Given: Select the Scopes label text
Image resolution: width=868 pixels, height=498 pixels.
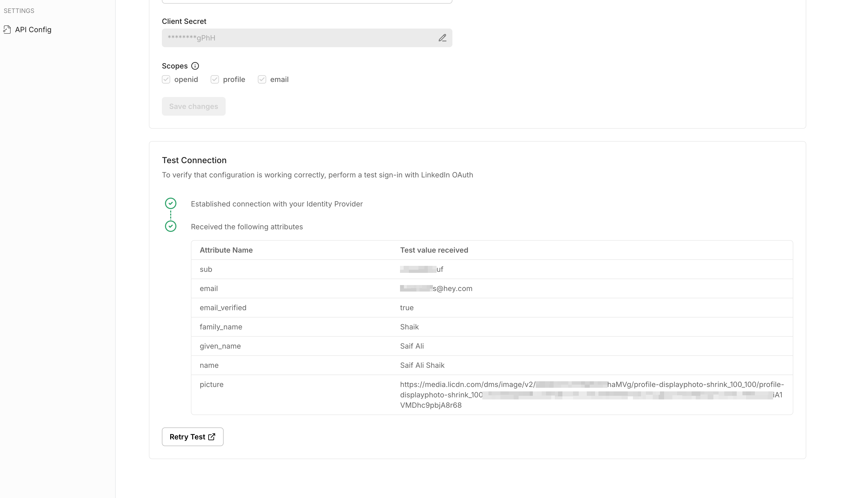Looking at the screenshot, I should [174, 66].
